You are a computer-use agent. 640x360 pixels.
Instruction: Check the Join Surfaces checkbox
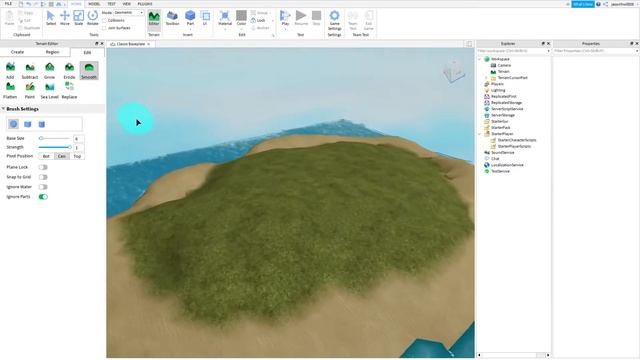[x=104, y=28]
